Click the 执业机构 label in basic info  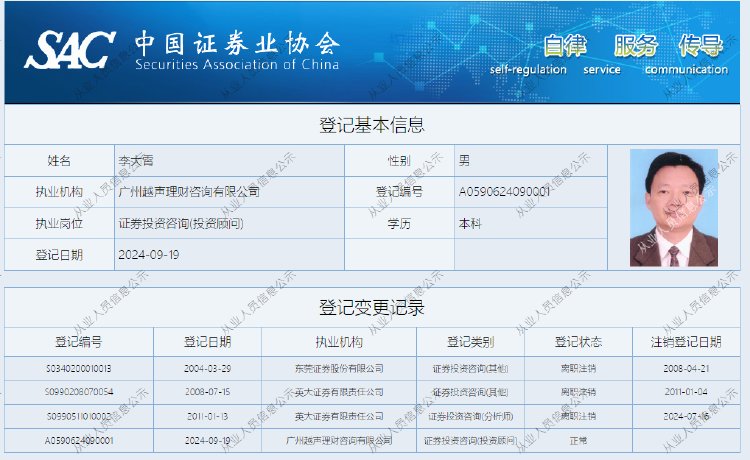click(59, 192)
